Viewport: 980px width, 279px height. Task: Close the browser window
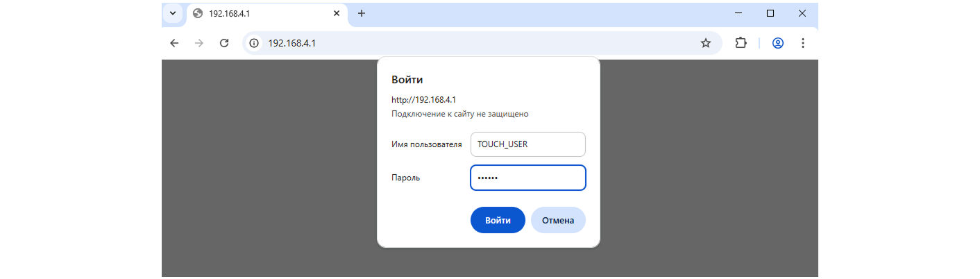click(x=802, y=13)
